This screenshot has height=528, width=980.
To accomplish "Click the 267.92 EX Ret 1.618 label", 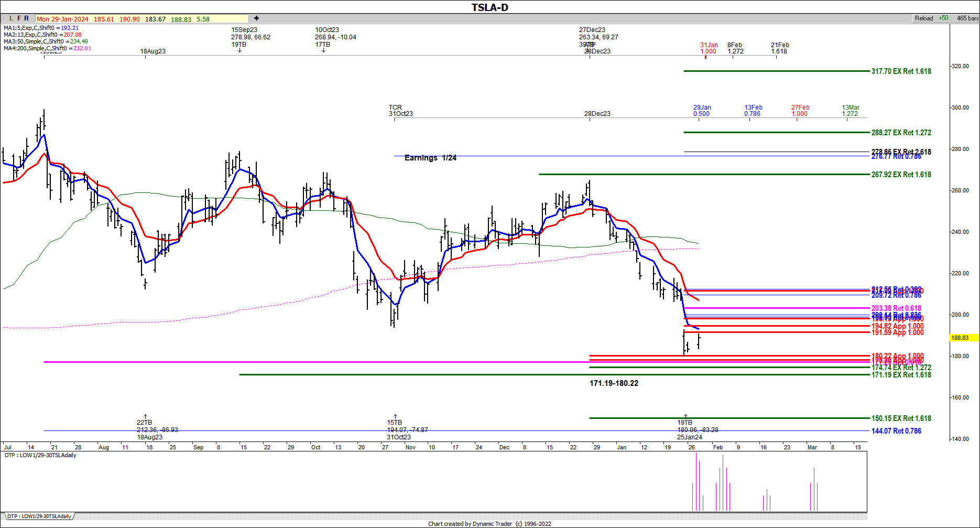I will [901, 175].
